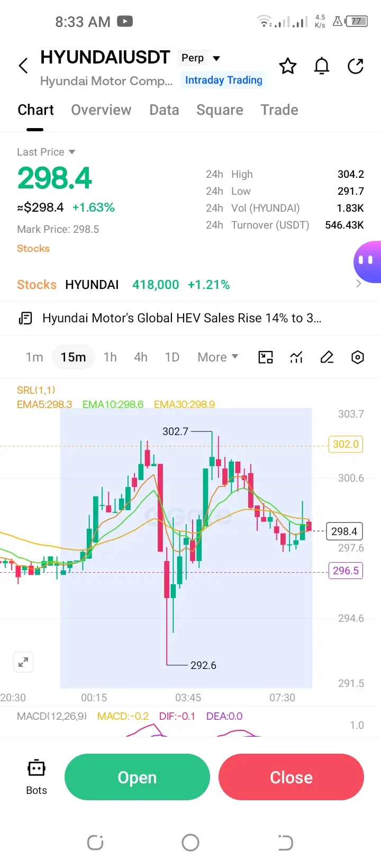Expand chart to fullscreen
This screenshot has width=381, height=868.
23,662
